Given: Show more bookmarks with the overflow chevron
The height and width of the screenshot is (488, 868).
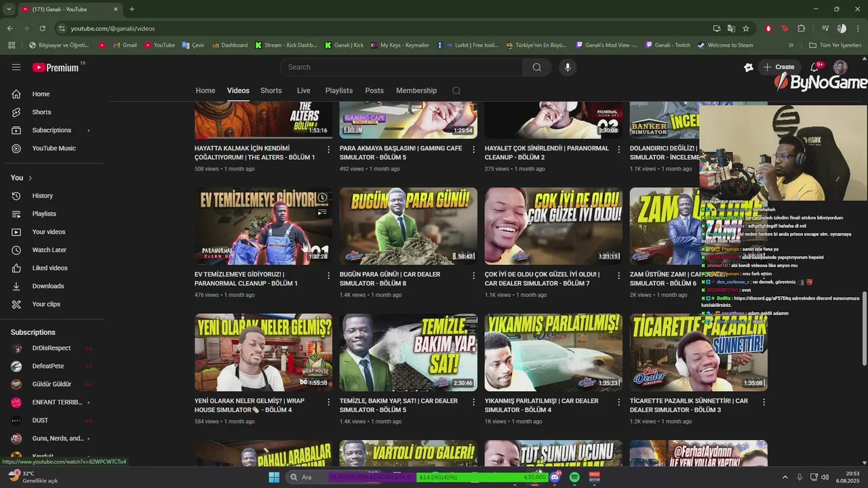Looking at the screenshot, I should click(791, 45).
